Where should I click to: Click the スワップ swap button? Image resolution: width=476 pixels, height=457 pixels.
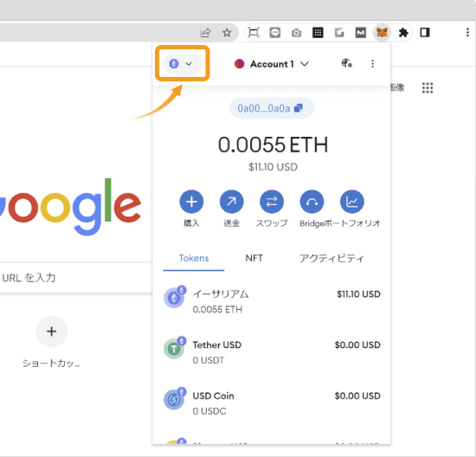[272, 202]
